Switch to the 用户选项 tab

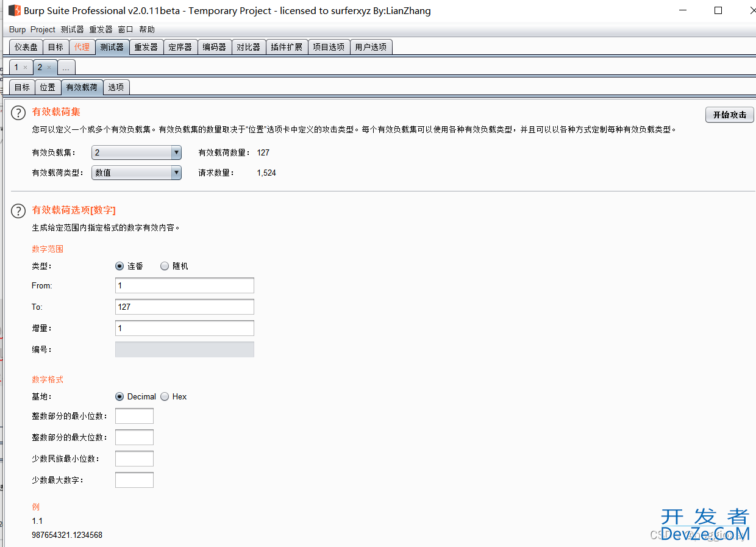tap(371, 47)
